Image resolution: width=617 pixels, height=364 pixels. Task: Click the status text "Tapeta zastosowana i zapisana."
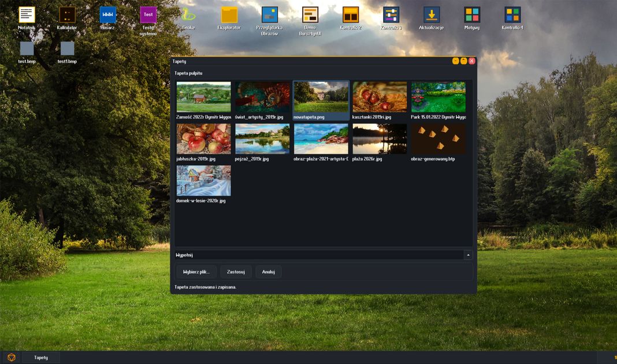[x=206, y=287]
